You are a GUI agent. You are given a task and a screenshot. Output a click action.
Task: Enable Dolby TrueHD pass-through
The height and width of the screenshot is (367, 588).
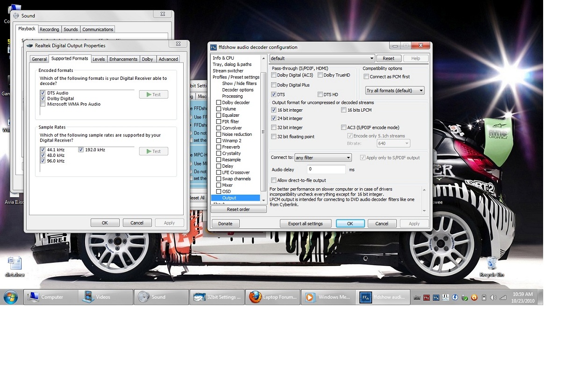pos(320,75)
